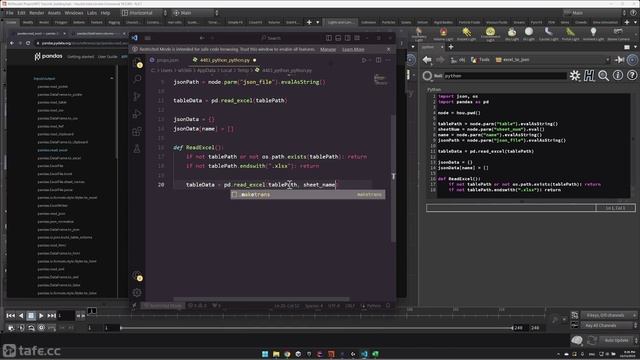
Task: Click the Portal Light shelf tool
Action: 571,34
